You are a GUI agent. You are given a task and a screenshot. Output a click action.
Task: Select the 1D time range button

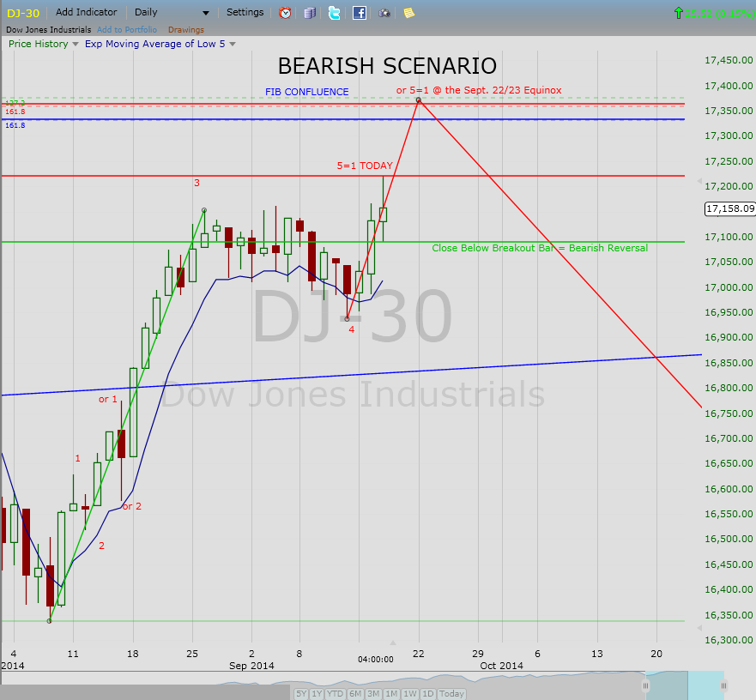click(x=427, y=694)
